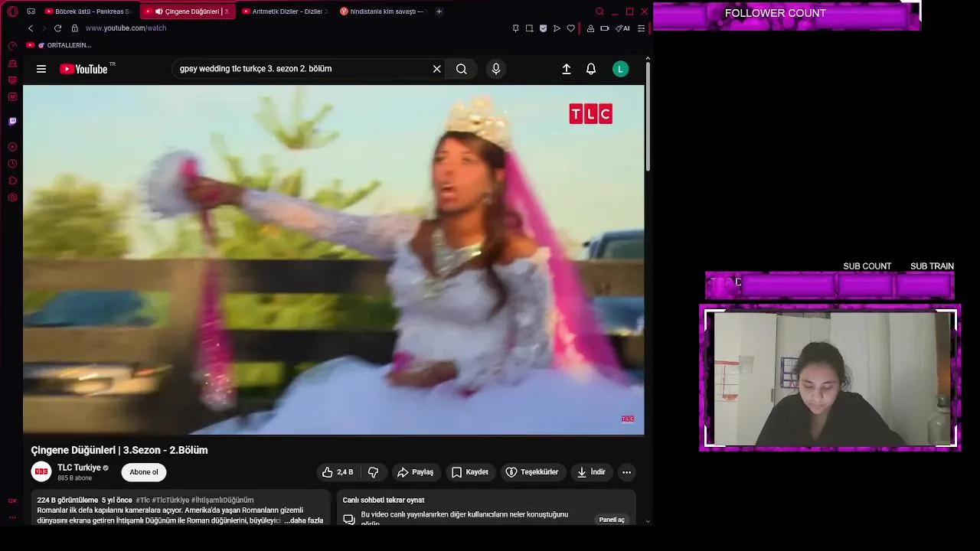Like the video showing 2,4 B
980x551 pixels.
[338, 472]
